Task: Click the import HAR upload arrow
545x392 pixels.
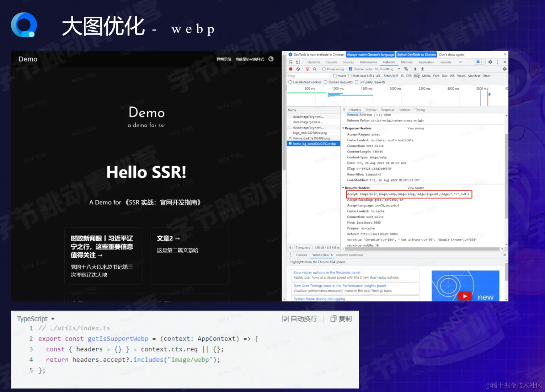Action: (415, 69)
